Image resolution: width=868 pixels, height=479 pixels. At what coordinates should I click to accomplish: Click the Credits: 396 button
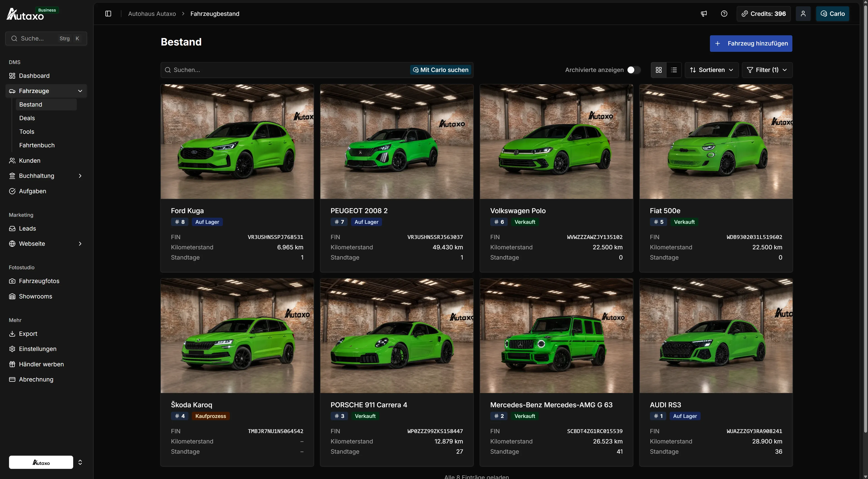[x=764, y=14]
